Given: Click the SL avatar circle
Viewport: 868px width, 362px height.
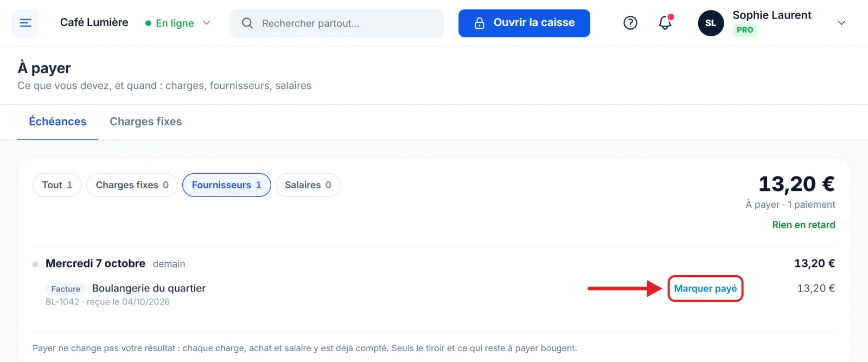Looking at the screenshot, I should click(711, 23).
